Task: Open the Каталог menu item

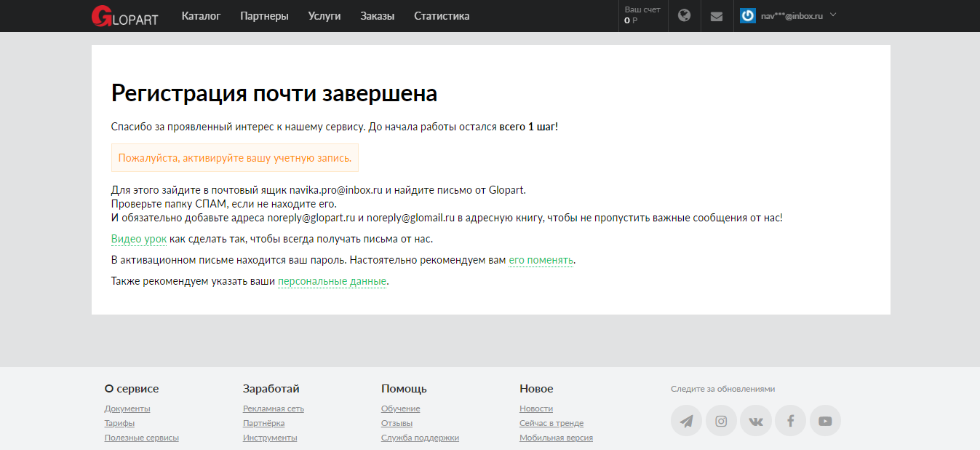Action: (201, 16)
